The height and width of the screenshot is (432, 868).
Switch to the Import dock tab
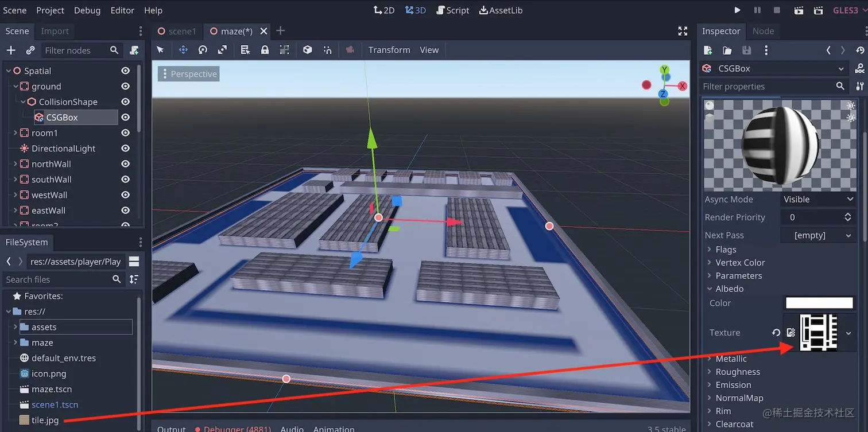[x=55, y=31]
